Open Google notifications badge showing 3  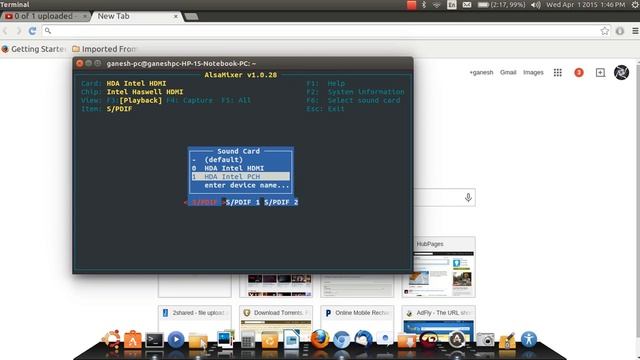tap(579, 73)
